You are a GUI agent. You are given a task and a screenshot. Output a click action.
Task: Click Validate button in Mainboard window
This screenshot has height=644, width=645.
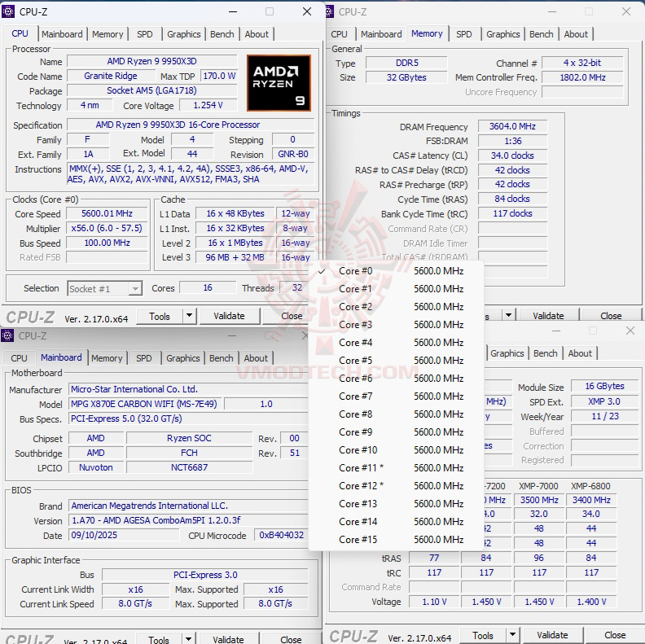coord(228,639)
